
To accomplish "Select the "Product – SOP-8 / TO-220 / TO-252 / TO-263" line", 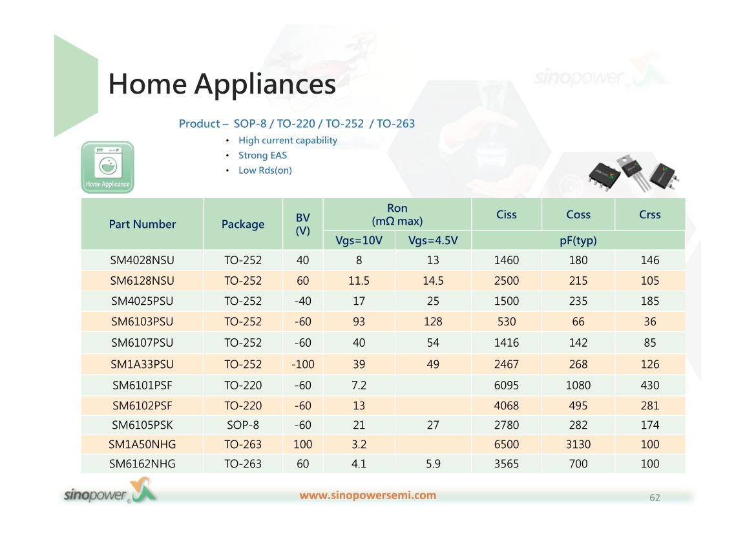I will coord(297,124).
